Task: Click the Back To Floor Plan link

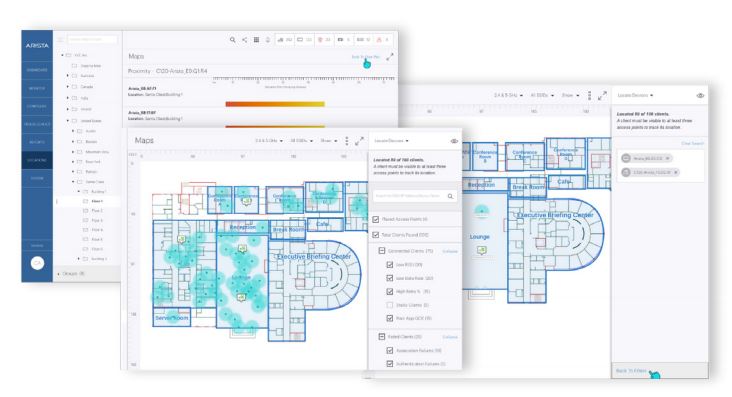Action: pyautogui.click(x=366, y=57)
